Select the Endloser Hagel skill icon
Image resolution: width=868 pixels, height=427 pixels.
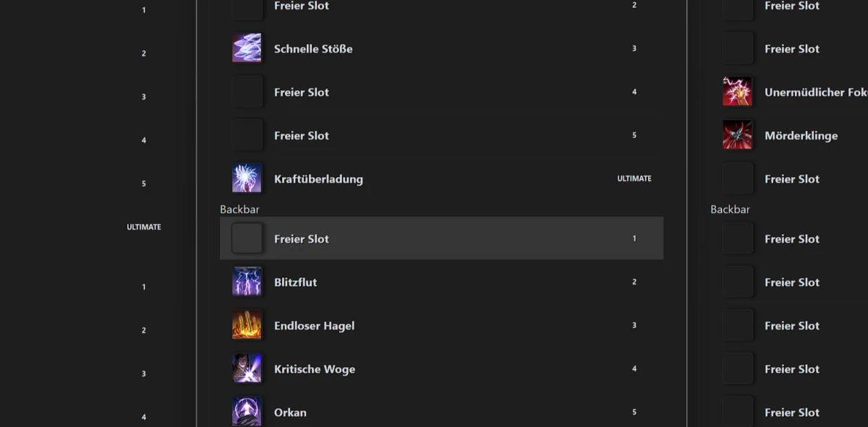point(247,325)
